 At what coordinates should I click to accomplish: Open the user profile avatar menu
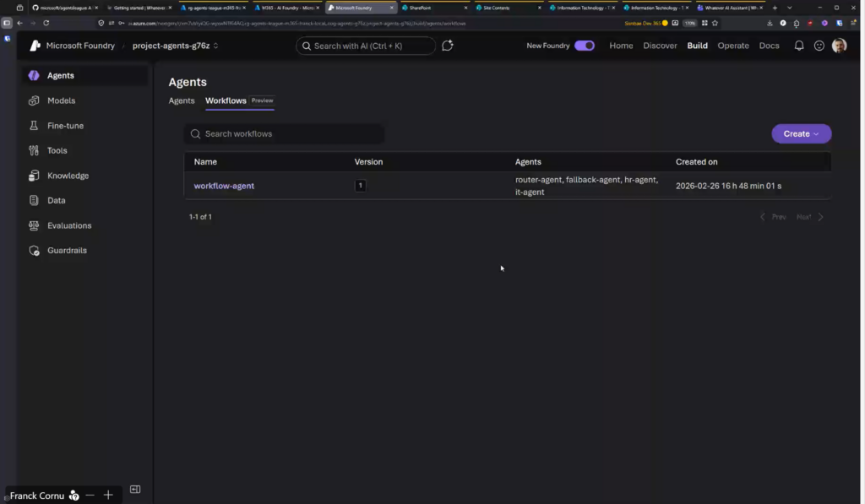pyautogui.click(x=839, y=46)
